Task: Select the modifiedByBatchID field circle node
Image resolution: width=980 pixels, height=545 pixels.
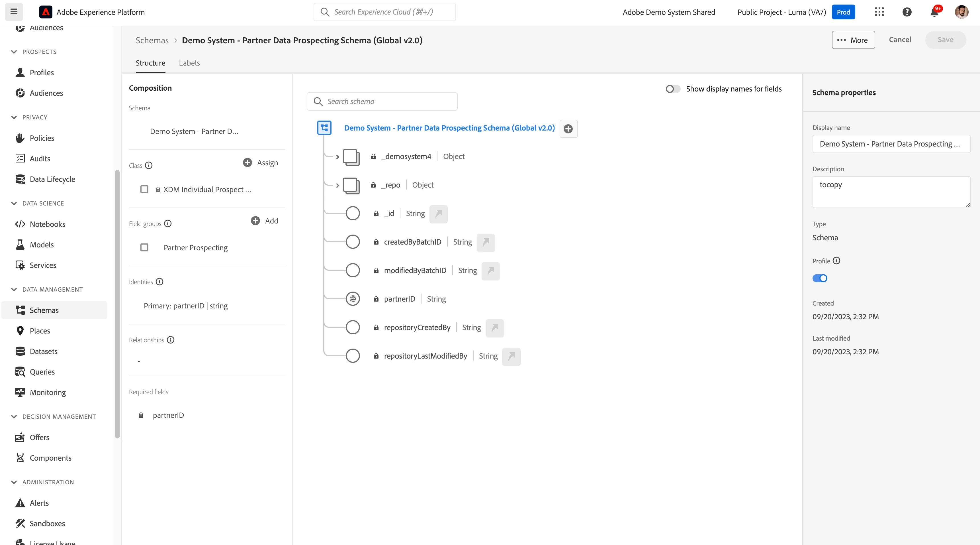Action: 353,271
